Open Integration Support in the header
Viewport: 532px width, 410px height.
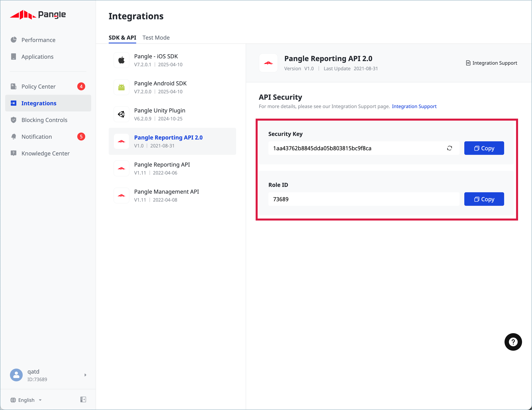(491, 63)
